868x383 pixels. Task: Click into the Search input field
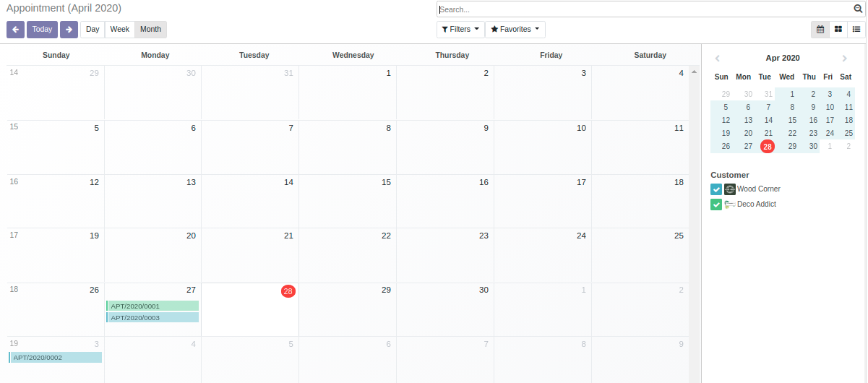point(643,9)
